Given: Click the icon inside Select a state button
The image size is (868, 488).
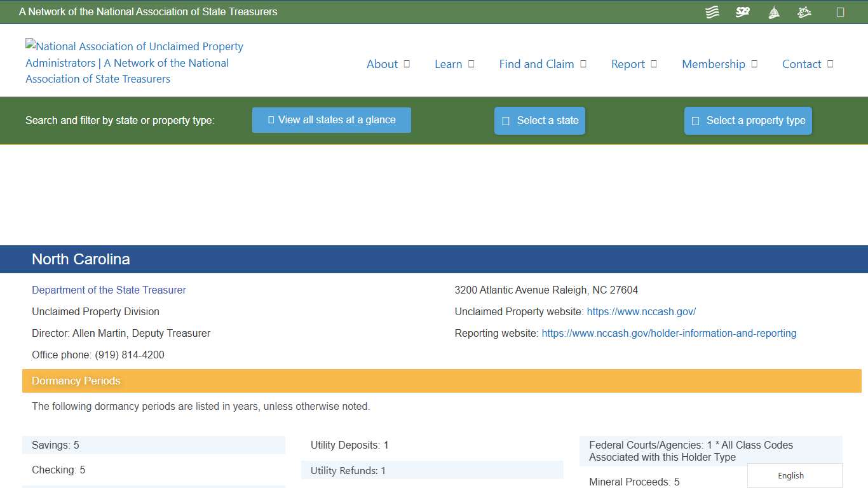Looking at the screenshot, I should tap(505, 120).
